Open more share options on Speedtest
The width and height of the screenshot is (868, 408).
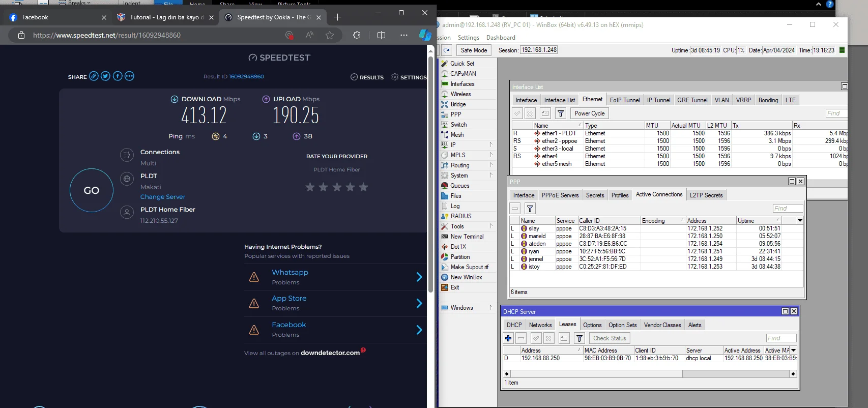(x=129, y=76)
